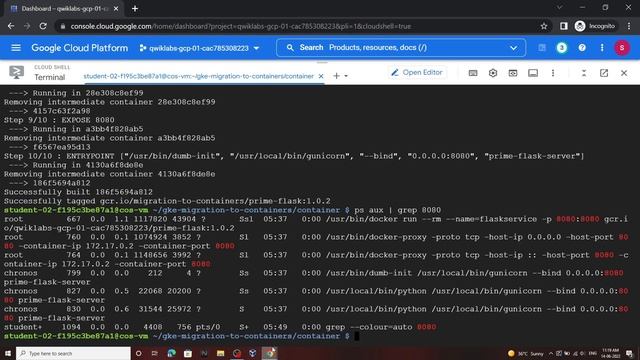Close the Cloud Shell panel
Screen dimensions: 640x360
pyautogui.click(x=624, y=73)
